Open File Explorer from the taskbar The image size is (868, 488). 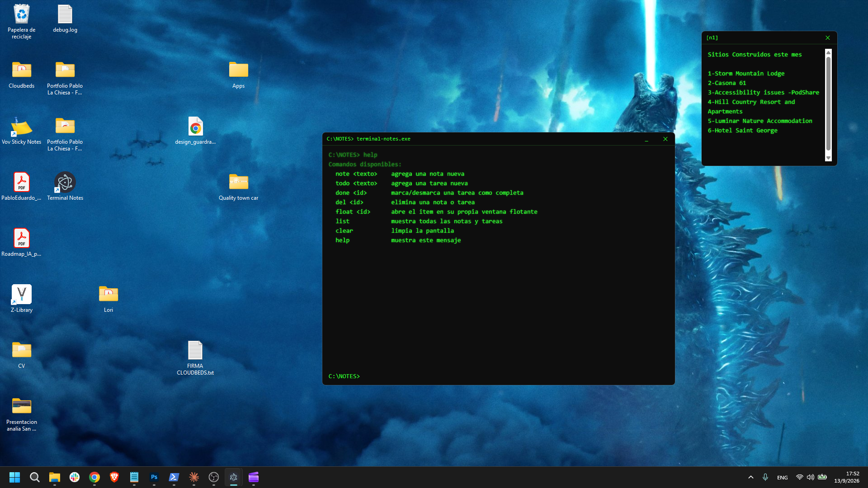tap(55, 477)
